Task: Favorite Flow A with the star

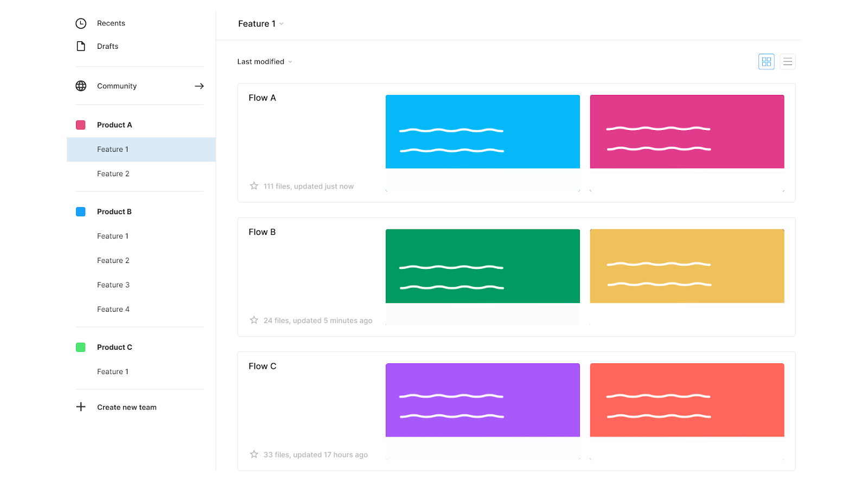Action: point(254,186)
